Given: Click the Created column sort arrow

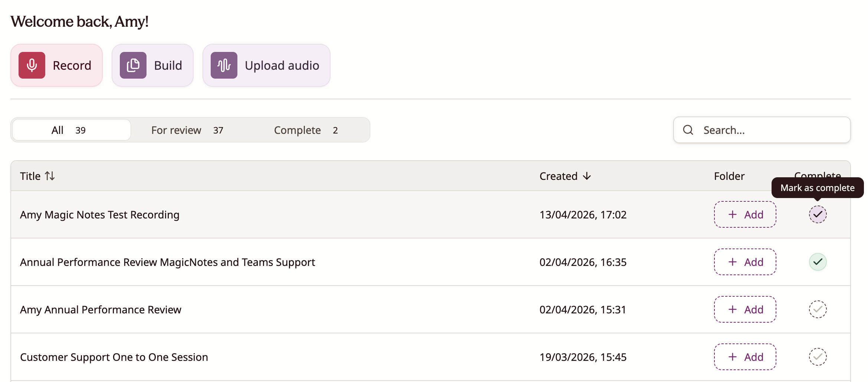Looking at the screenshot, I should point(587,176).
